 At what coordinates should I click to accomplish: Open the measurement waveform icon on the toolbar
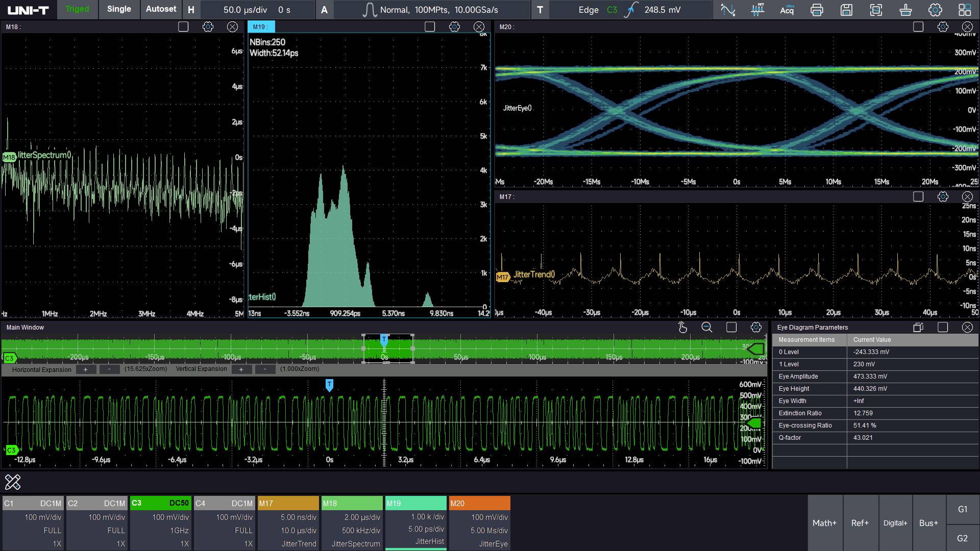[x=728, y=10]
